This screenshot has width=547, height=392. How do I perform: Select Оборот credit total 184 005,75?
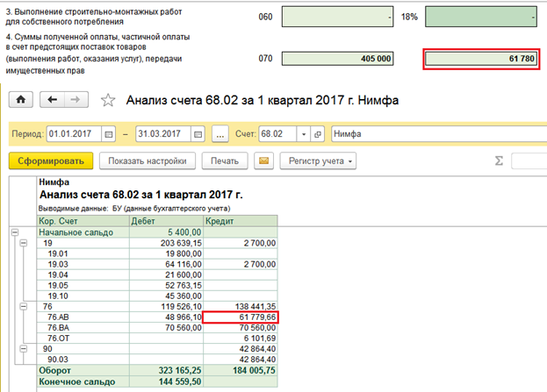click(x=241, y=370)
